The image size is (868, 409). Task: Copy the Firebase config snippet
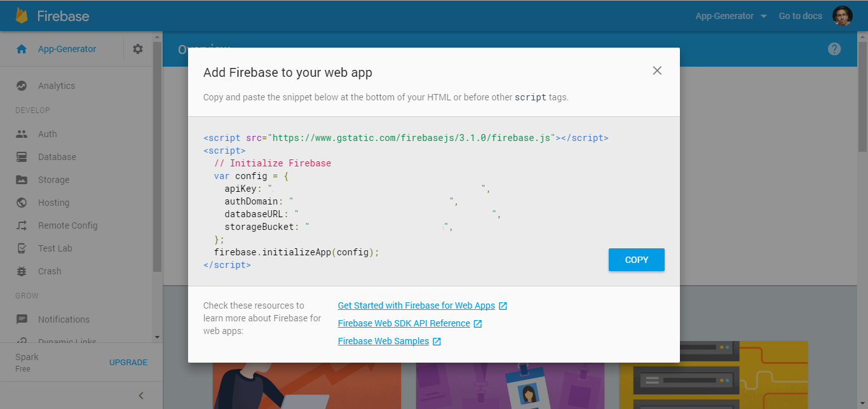[636, 260]
